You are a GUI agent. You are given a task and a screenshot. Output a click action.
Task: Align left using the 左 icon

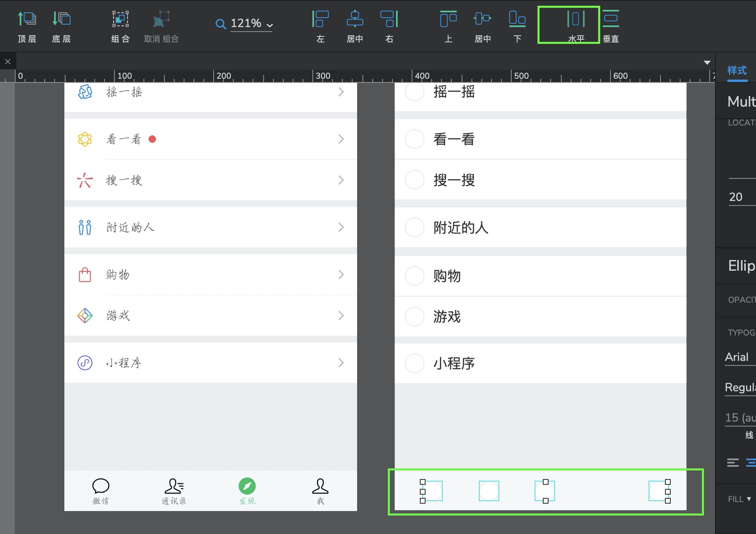coord(321,19)
